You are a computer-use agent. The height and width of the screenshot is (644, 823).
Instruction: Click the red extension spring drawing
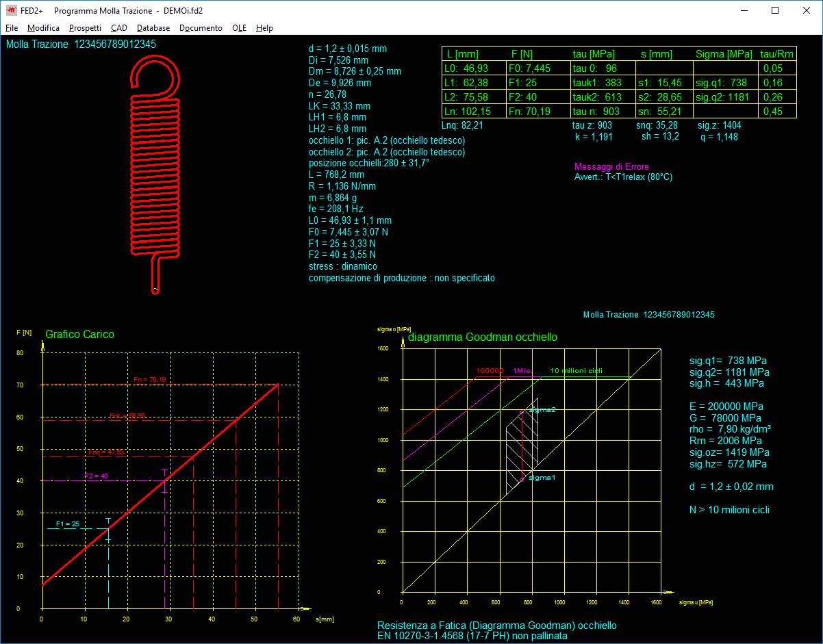coord(155,171)
